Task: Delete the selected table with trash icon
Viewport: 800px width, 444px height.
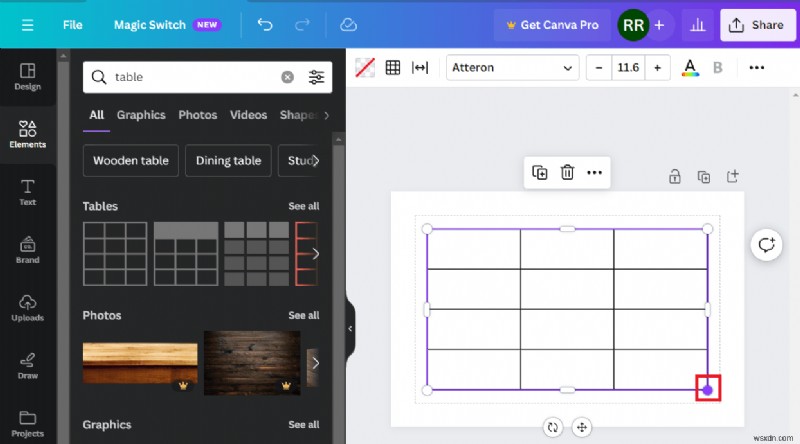Action: point(567,172)
